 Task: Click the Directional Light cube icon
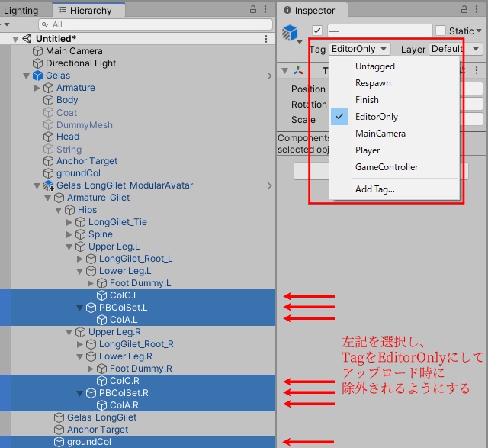coord(37,63)
